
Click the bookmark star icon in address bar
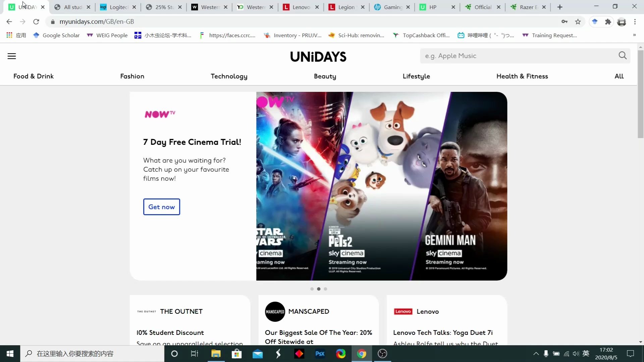(578, 22)
